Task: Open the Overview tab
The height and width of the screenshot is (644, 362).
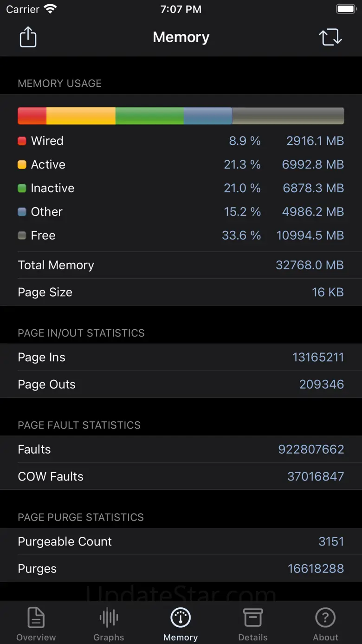Action: [36, 624]
